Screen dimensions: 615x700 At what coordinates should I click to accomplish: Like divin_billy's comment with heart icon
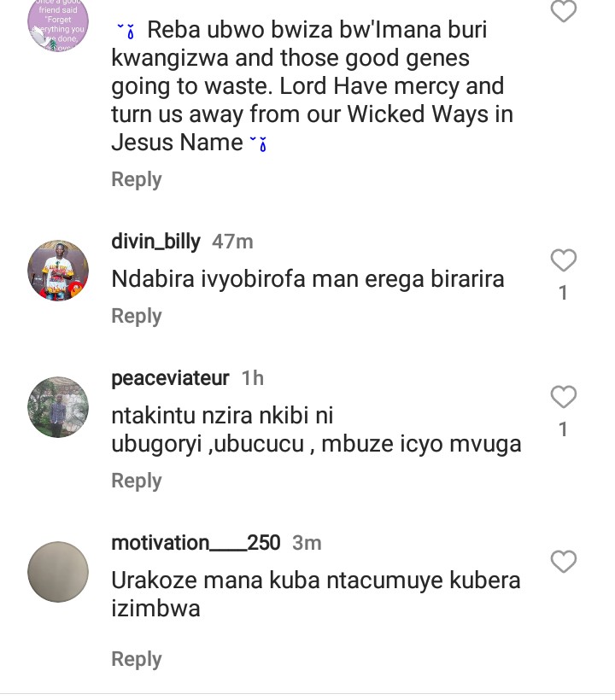pos(563,261)
